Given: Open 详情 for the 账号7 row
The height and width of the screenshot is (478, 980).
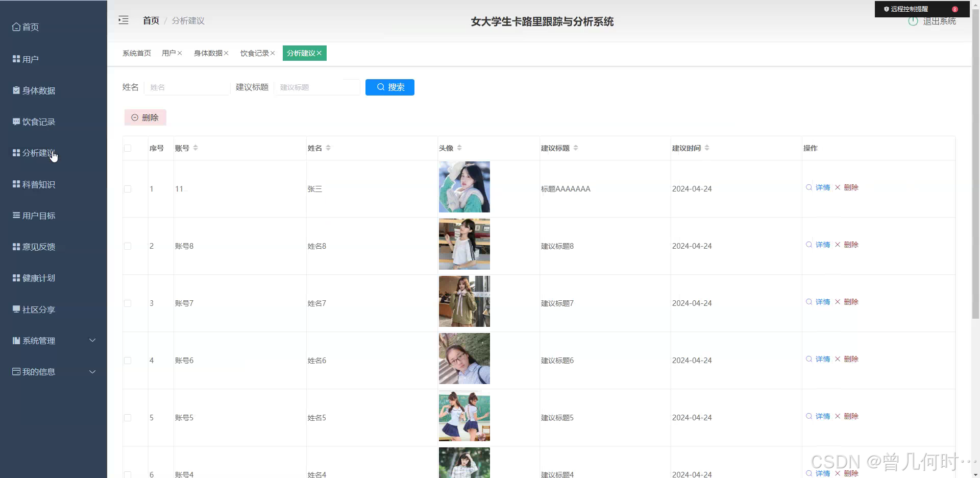Looking at the screenshot, I should pos(818,302).
